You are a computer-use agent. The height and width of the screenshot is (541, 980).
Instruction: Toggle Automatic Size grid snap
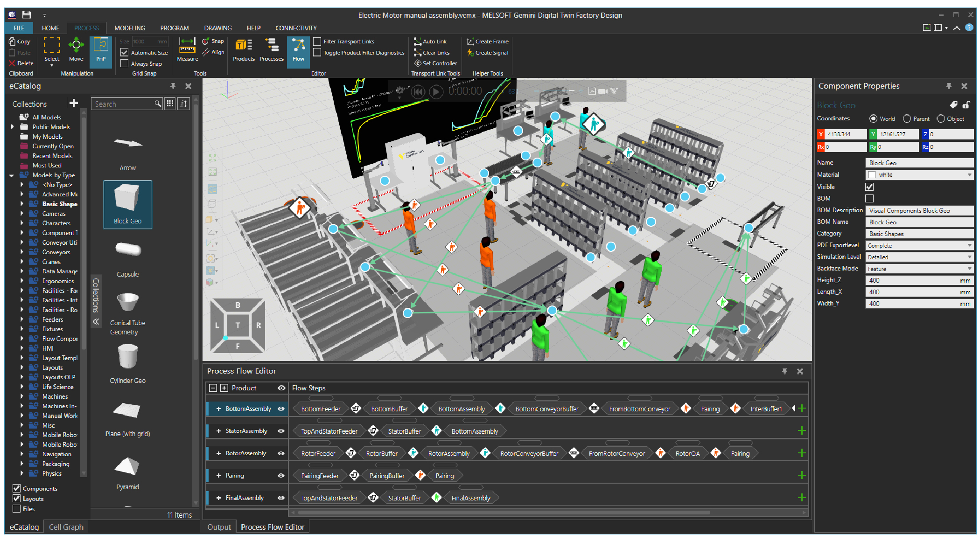[x=124, y=53]
